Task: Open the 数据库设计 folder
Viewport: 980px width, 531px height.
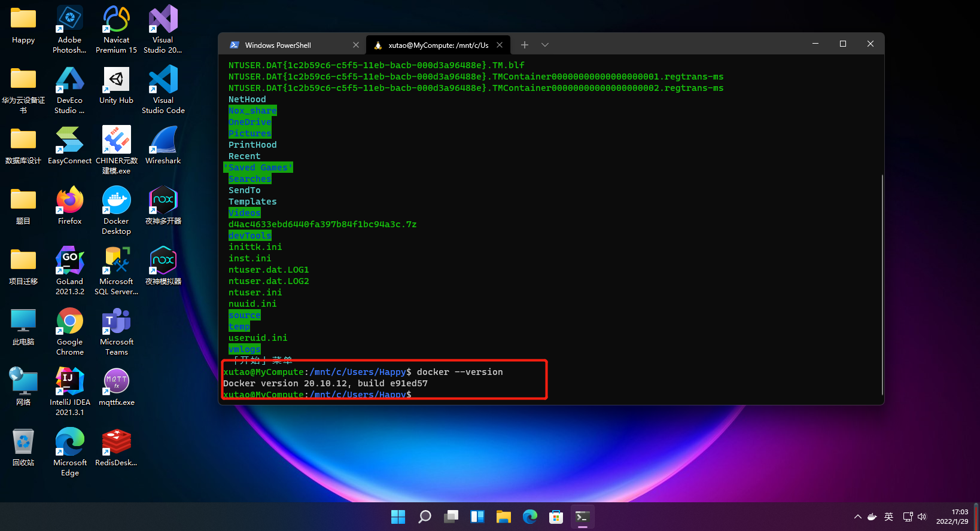Action: tap(23, 146)
